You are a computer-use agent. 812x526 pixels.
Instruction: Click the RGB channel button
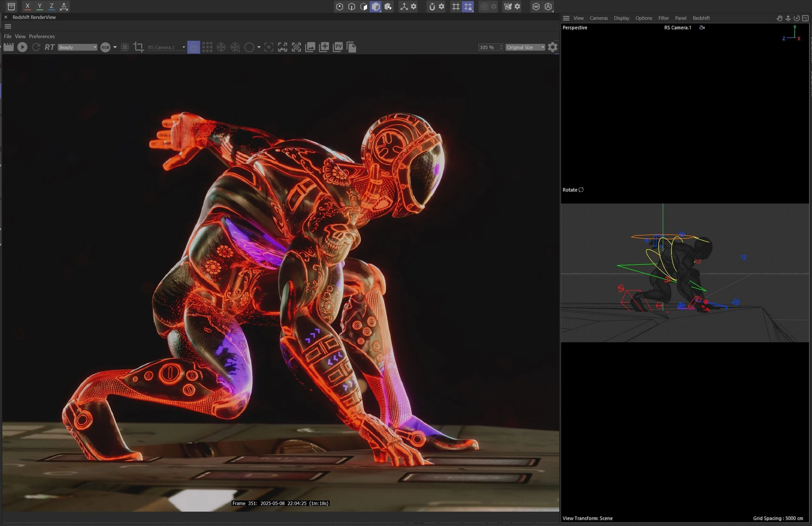point(105,47)
